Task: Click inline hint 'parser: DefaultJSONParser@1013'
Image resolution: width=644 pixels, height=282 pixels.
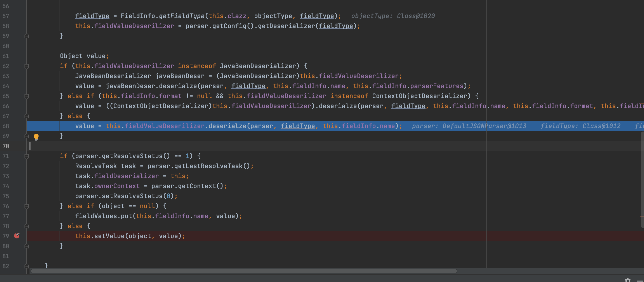Action: tap(469, 126)
